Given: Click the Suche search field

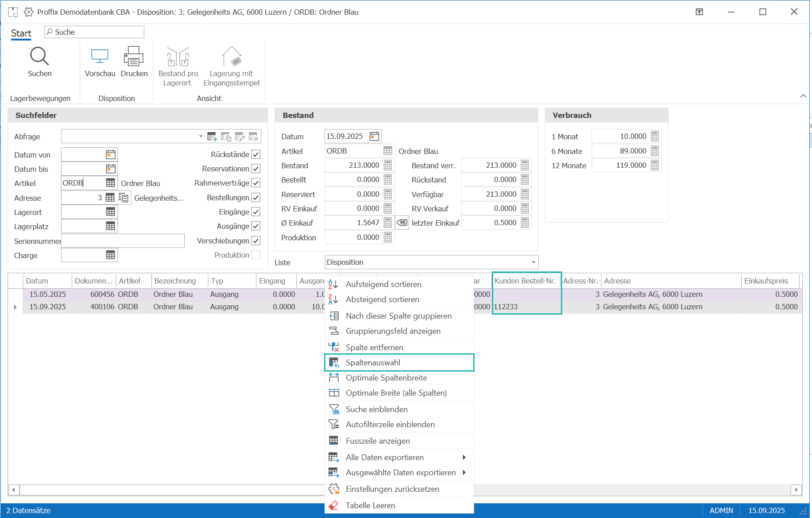Looking at the screenshot, I should click(94, 32).
